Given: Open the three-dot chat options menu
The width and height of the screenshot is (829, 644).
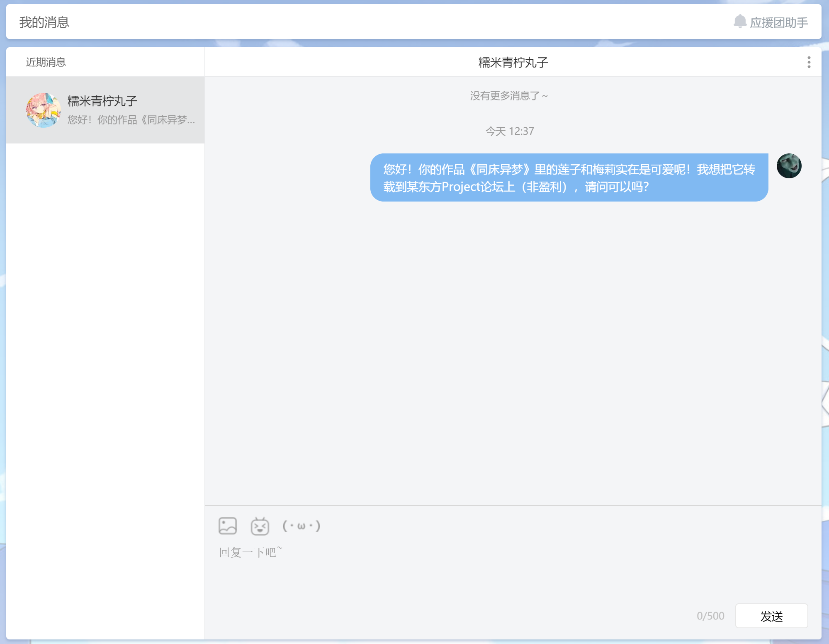Looking at the screenshot, I should (809, 62).
